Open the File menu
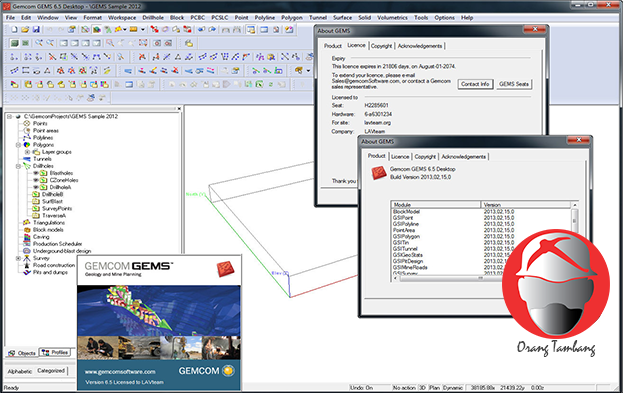This screenshot has width=623, height=393. [10, 17]
